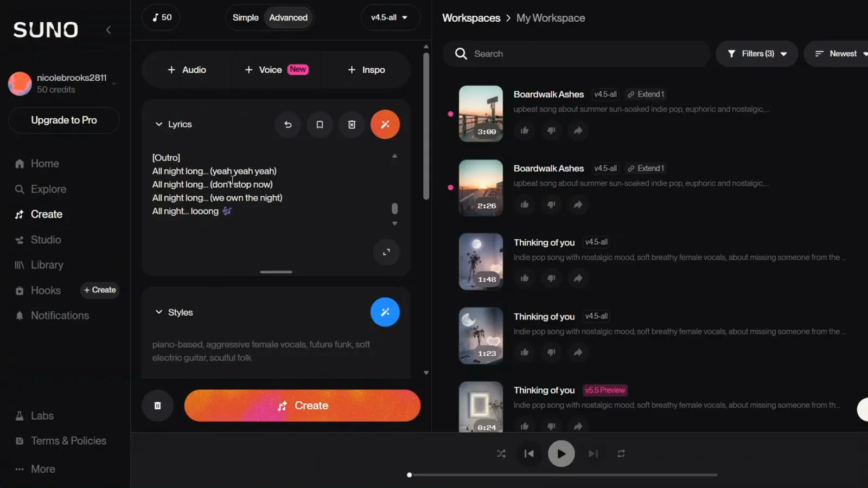Screen dimensions: 868x488
Task: Generate styles with blue magic wand
Action: point(385,312)
